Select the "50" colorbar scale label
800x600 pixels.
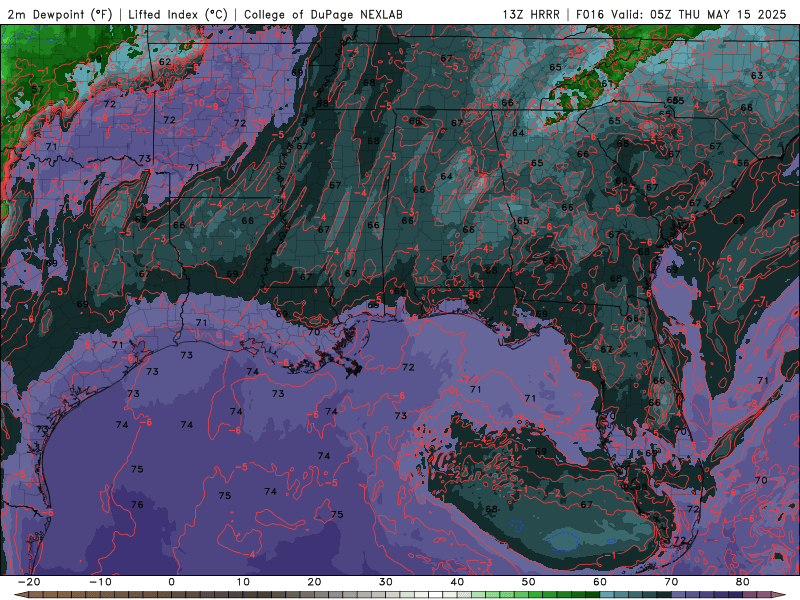(529, 582)
